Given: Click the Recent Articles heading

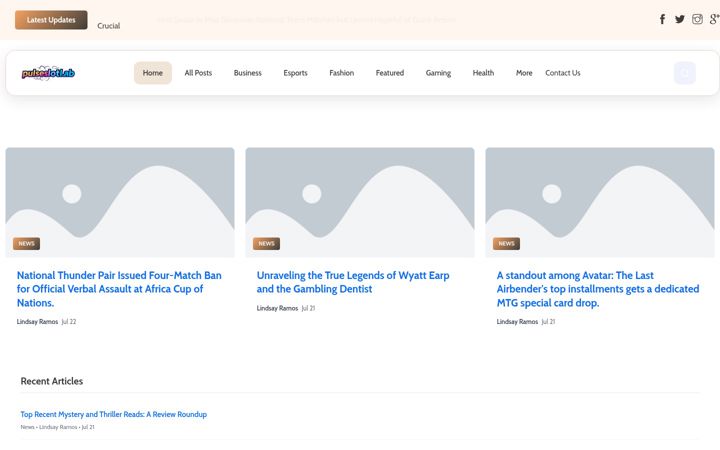Looking at the screenshot, I should [x=52, y=381].
